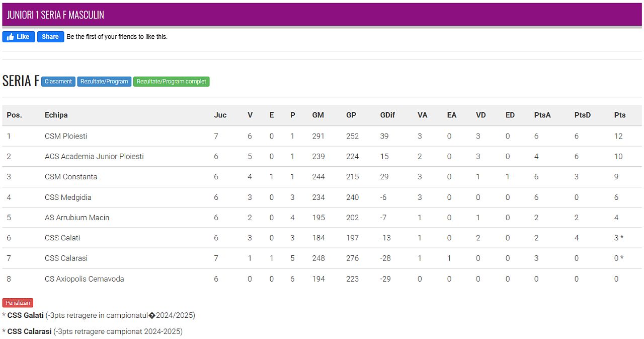644x339 pixels.
Task: Click CSM Ploiesti team name
Action: pos(66,136)
